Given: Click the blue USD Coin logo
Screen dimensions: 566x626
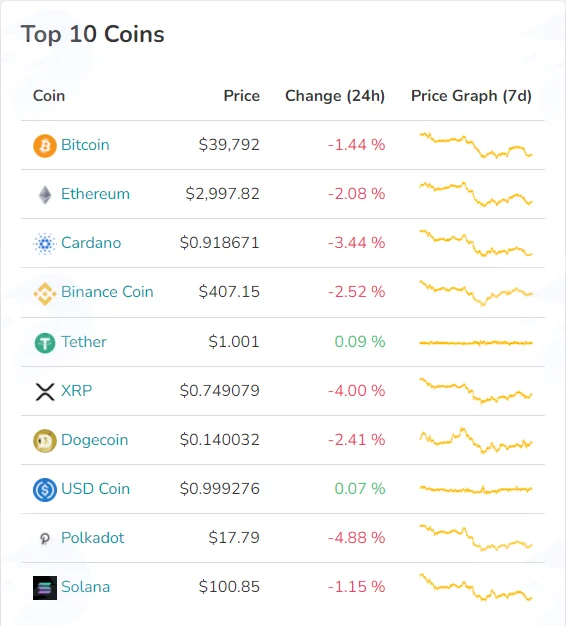Looking at the screenshot, I should pyautogui.click(x=45, y=490).
